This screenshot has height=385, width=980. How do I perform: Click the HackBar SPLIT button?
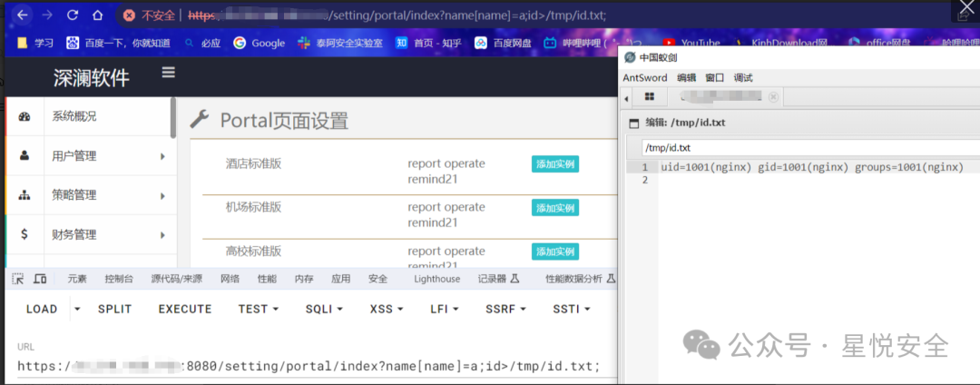115,309
